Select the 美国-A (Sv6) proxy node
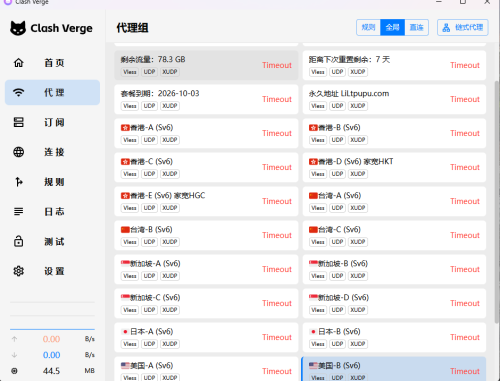The width and height of the screenshot is (500, 381). pyautogui.click(x=206, y=369)
